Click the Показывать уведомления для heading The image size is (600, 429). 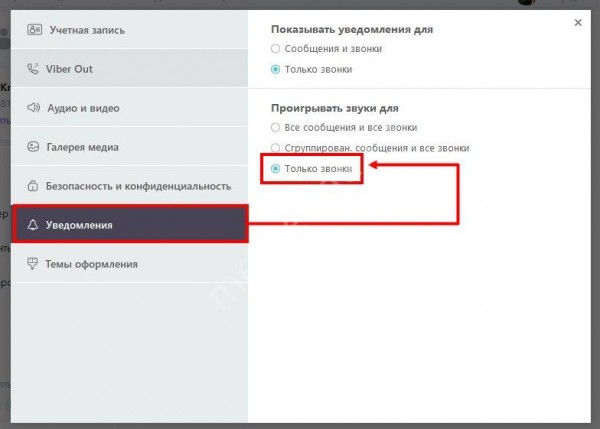point(352,29)
